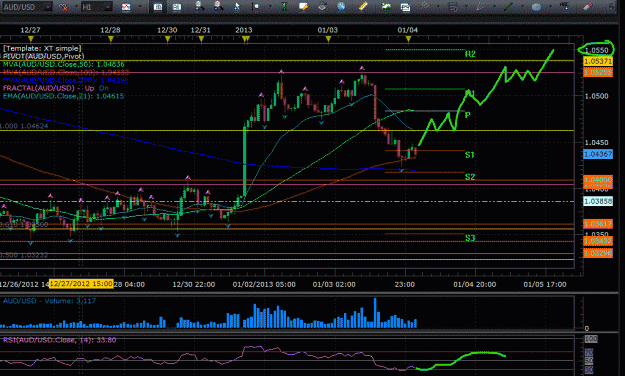Screen dimensions: 625x376
Task: Click the MVA Close 50 indicator label
Action: tap(63, 64)
